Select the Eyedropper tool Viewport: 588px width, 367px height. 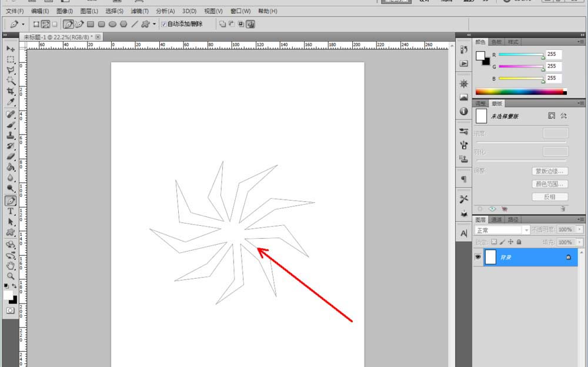[11, 102]
